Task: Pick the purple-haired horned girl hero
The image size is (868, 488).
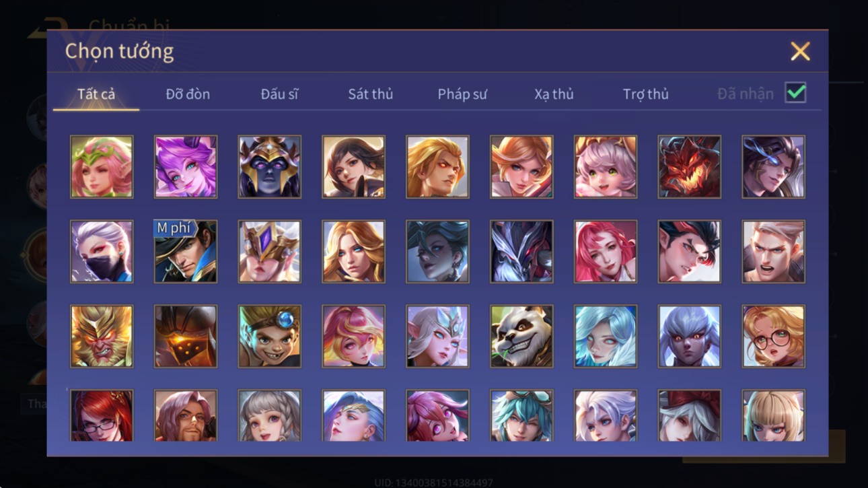Action: point(186,167)
